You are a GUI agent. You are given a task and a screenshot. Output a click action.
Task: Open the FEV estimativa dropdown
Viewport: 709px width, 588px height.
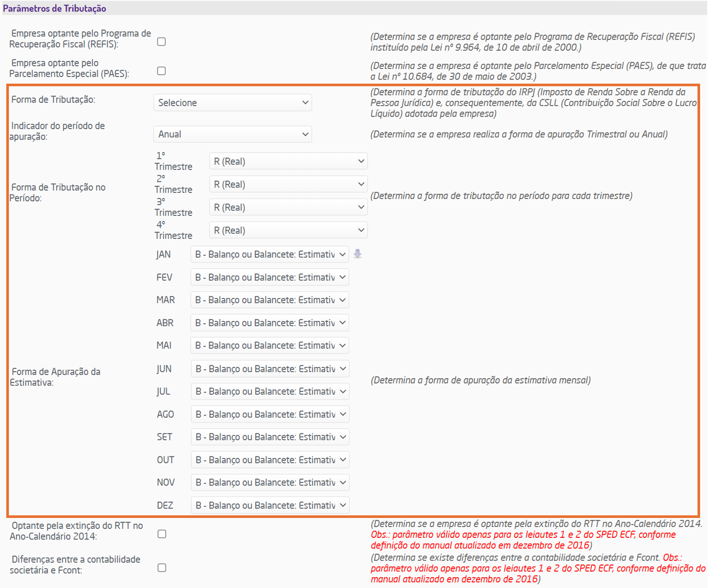tap(270, 277)
